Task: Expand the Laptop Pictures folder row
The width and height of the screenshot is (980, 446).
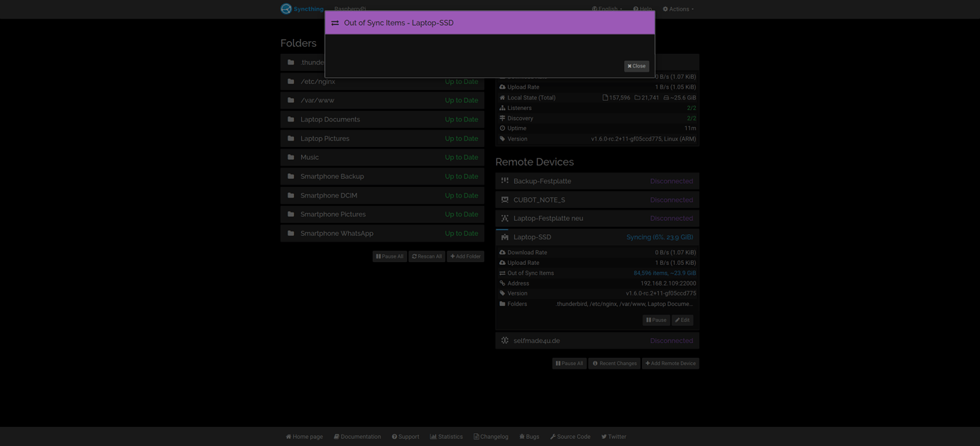Action: [382, 138]
